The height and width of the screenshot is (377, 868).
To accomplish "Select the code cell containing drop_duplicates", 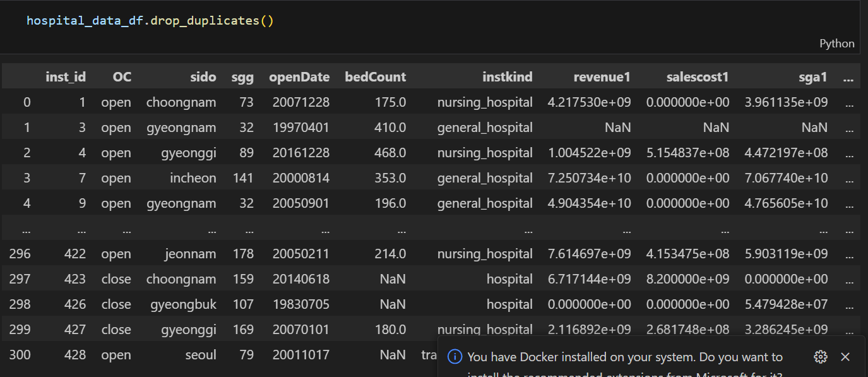I will pyautogui.click(x=150, y=20).
